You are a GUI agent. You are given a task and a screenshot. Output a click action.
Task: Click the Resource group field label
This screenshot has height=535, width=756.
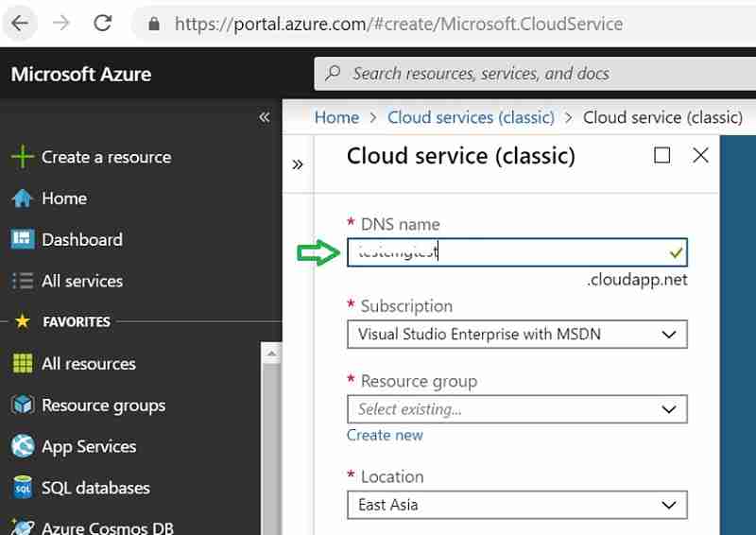click(x=419, y=381)
